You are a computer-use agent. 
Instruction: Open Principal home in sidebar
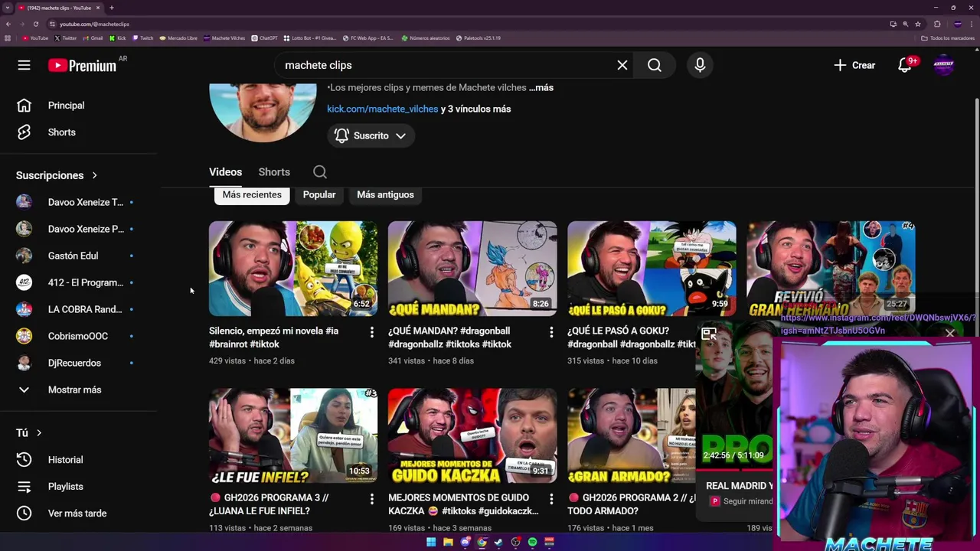[66, 106]
